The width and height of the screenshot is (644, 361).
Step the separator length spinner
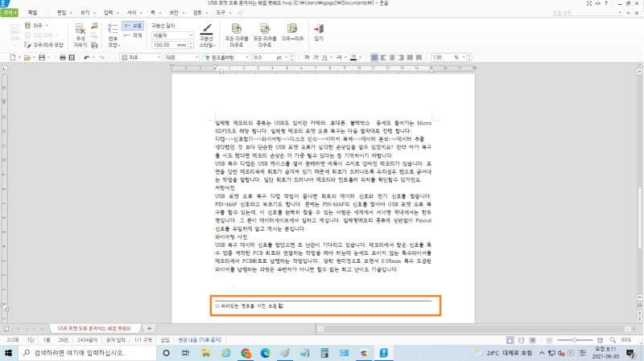point(191,45)
